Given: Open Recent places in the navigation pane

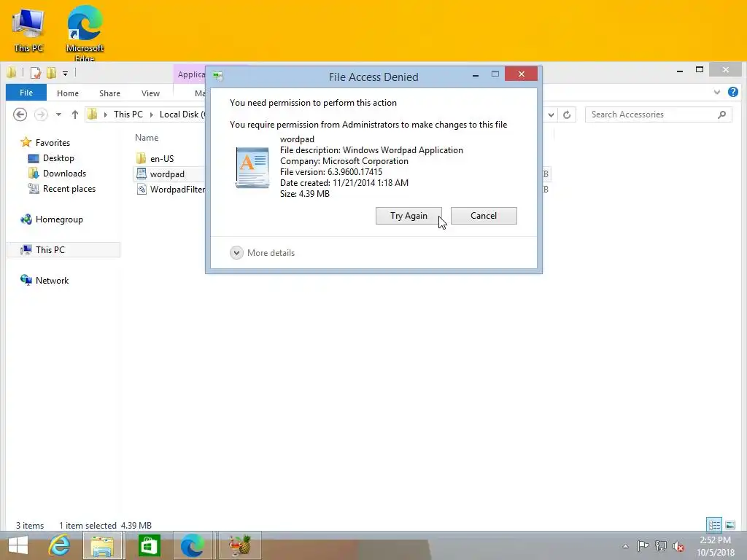Looking at the screenshot, I should 69,189.
